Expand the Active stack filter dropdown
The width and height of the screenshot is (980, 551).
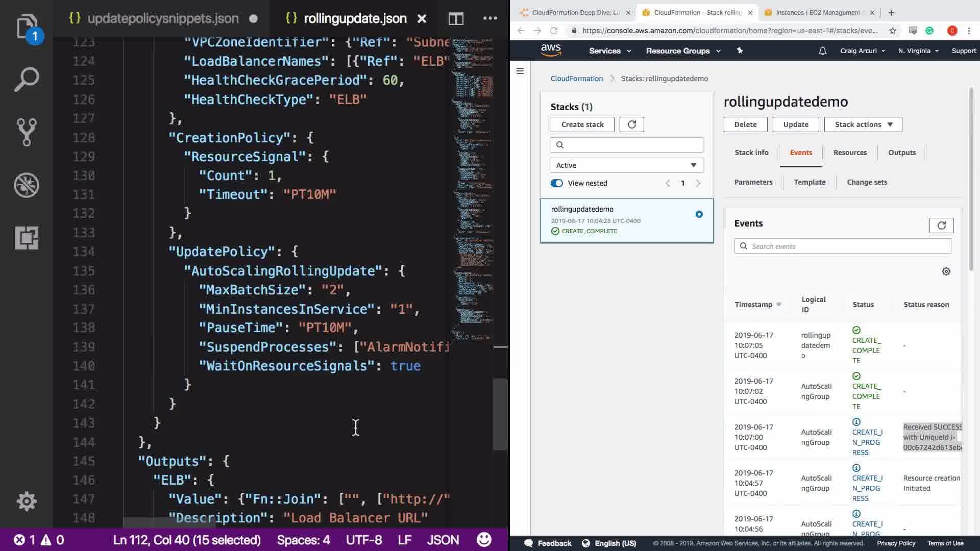pyautogui.click(x=626, y=165)
